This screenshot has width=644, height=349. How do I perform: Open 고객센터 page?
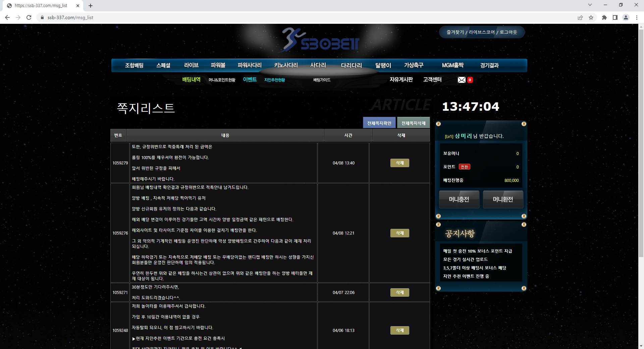point(432,80)
